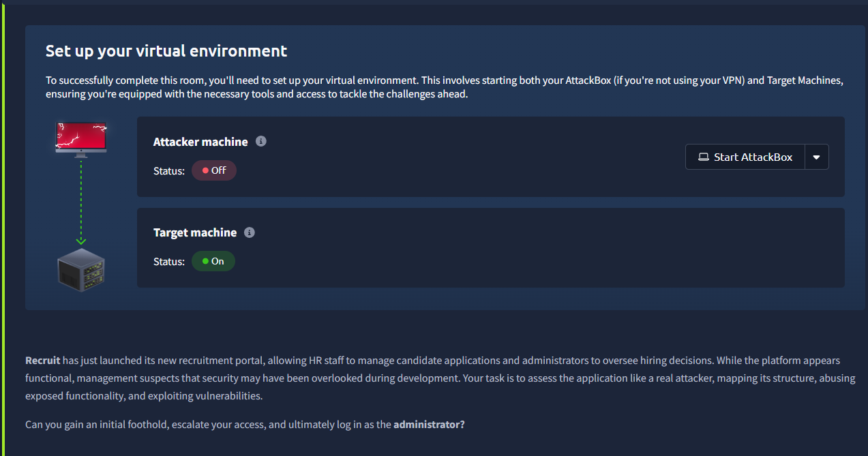
Task: Click the red dot in Off badge
Action: (205, 170)
